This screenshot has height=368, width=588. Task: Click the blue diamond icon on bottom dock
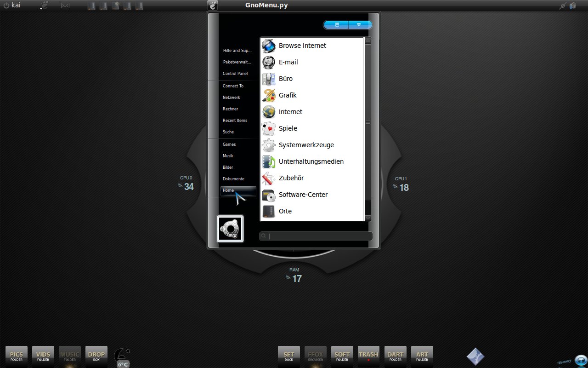click(475, 356)
